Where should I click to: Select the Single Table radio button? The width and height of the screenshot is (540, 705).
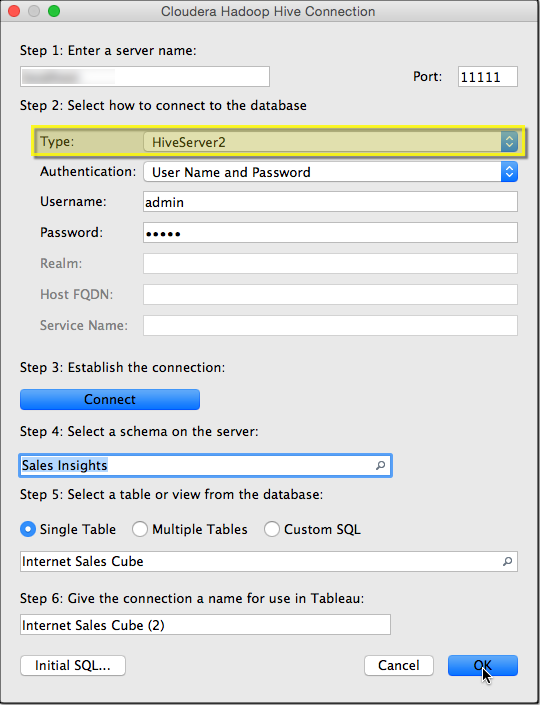pyautogui.click(x=28, y=529)
